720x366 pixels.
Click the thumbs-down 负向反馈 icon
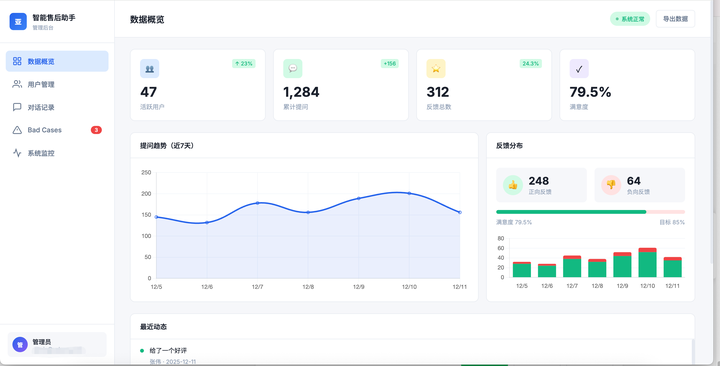pos(611,185)
